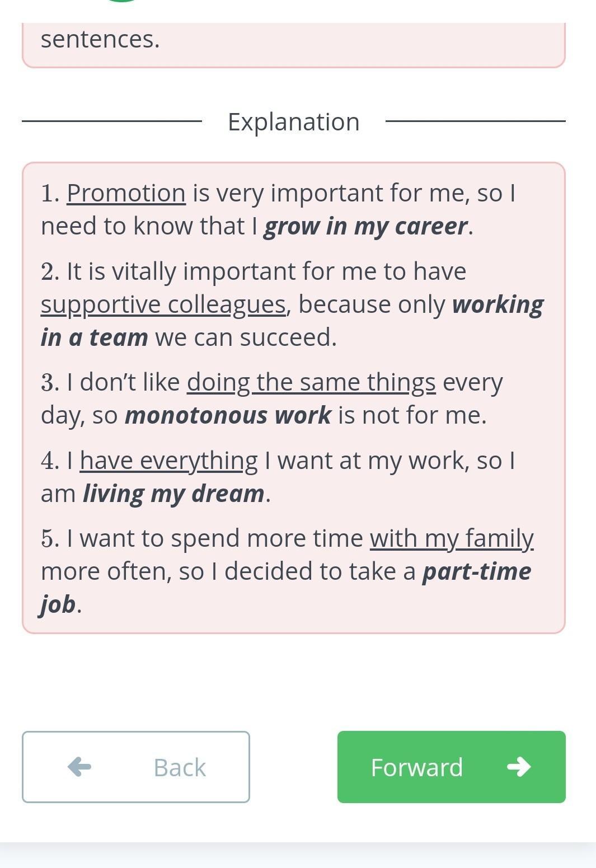Viewport: 596px width, 868px height.
Task: Click the number 1 list marker
Action: click(50, 193)
